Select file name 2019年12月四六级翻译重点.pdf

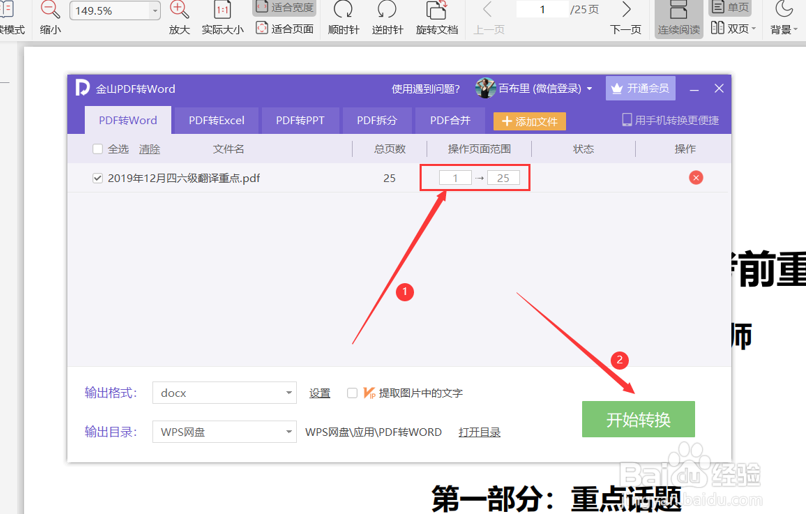pyautogui.click(x=183, y=178)
